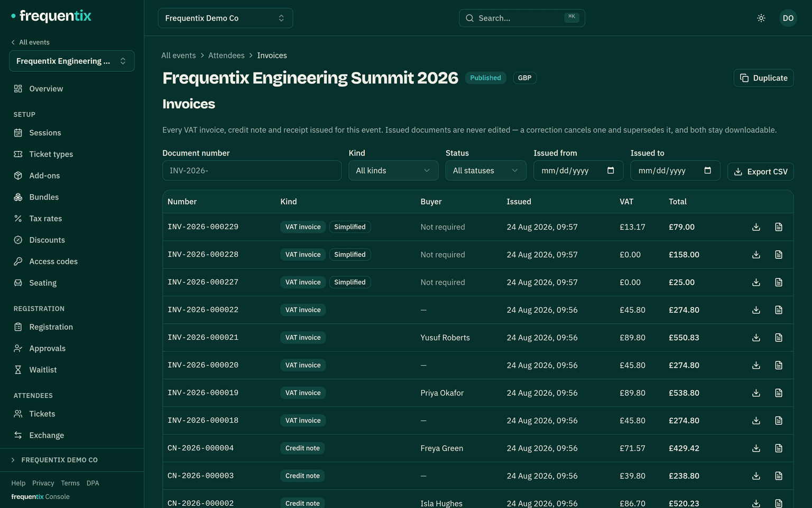812x508 pixels.
Task: Open the All kinds dropdown
Action: click(393, 170)
